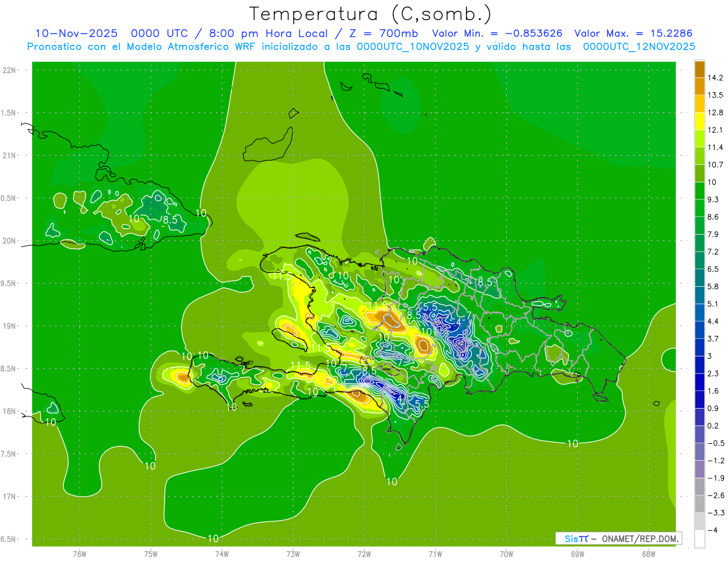Click the '70W' longitude axis label
Screen dimensions: 728x562
[507, 553]
